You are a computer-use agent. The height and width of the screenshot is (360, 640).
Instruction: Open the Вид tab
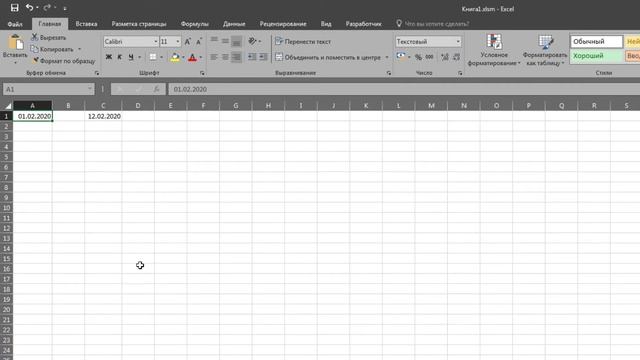tap(326, 24)
